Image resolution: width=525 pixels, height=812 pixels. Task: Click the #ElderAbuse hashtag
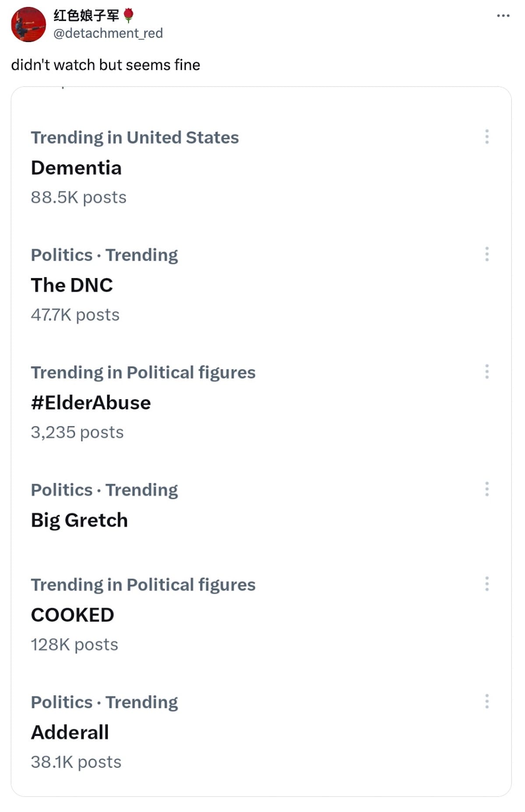(x=91, y=403)
